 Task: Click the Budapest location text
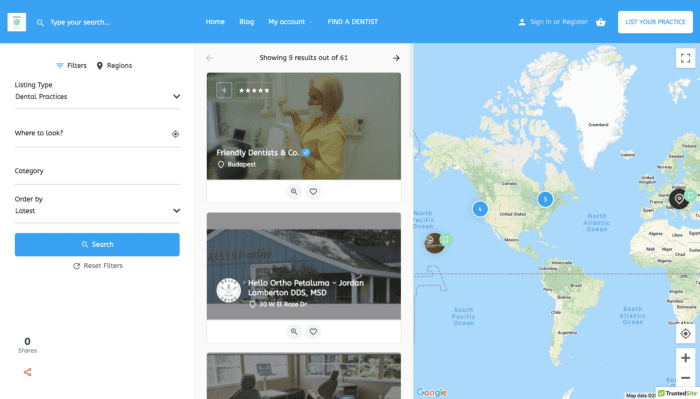[x=242, y=164]
